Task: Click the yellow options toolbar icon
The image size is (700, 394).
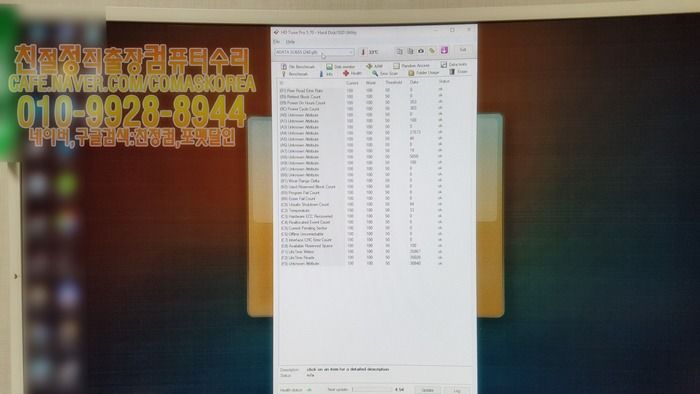Action: pos(432,51)
